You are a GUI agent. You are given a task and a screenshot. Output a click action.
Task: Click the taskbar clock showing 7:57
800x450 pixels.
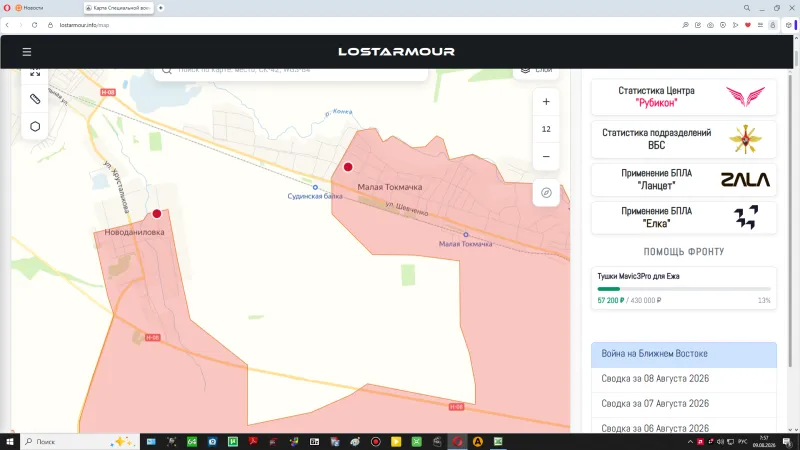click(x=764, y=442)
